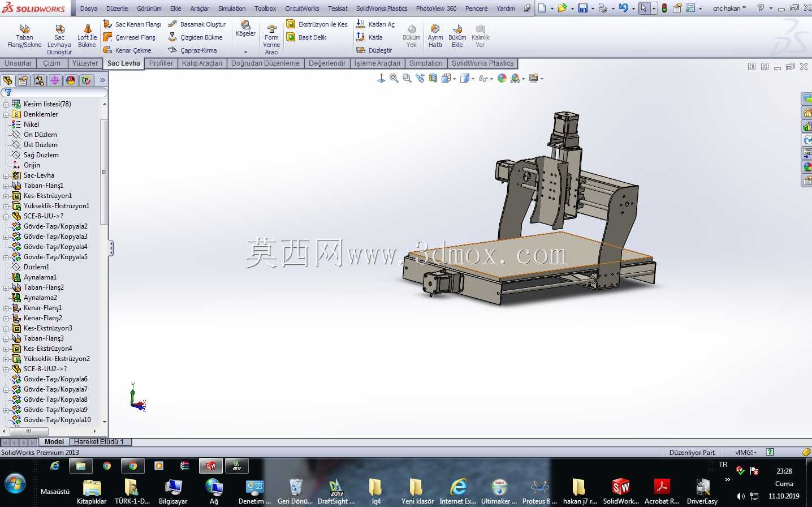
Task: Click the Katla command
Action: 369,37
